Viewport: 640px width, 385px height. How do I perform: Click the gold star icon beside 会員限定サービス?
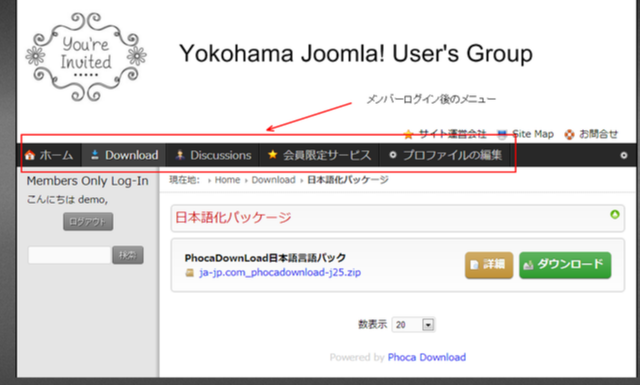pos(272,154)
